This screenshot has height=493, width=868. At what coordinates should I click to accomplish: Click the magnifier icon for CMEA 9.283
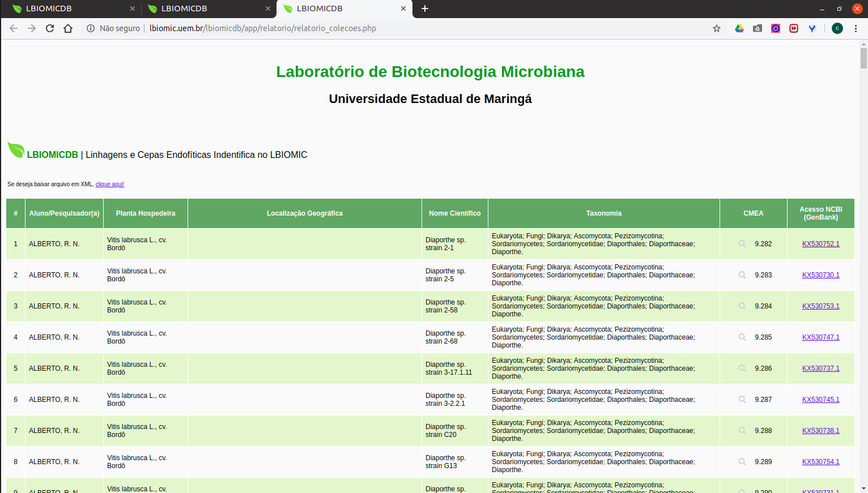point(742,275)
